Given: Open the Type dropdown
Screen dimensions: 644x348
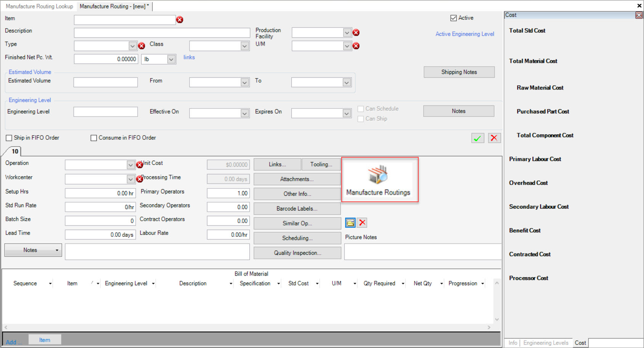Looking at the screenshot, I should [x=132, y=46].
